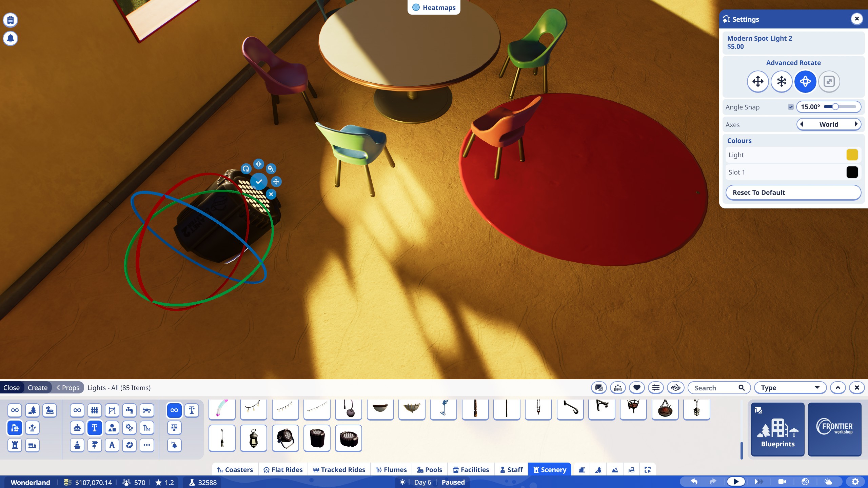
Task: Cancel placement with the X gizmo
Action: click(x=271, y=194)
